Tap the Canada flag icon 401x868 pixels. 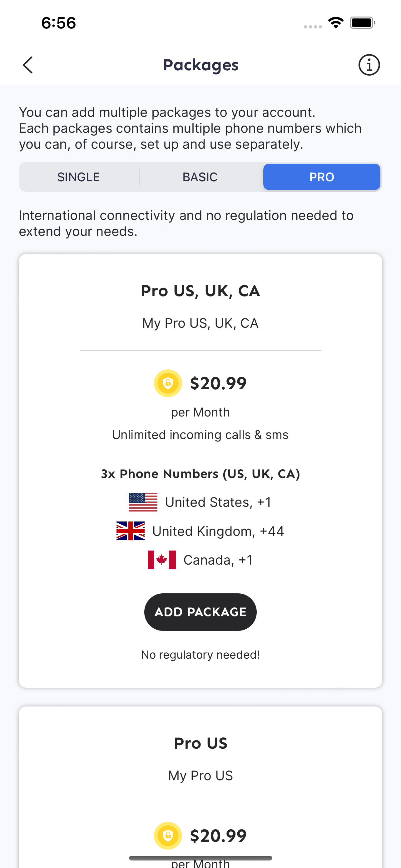point(161,560)
